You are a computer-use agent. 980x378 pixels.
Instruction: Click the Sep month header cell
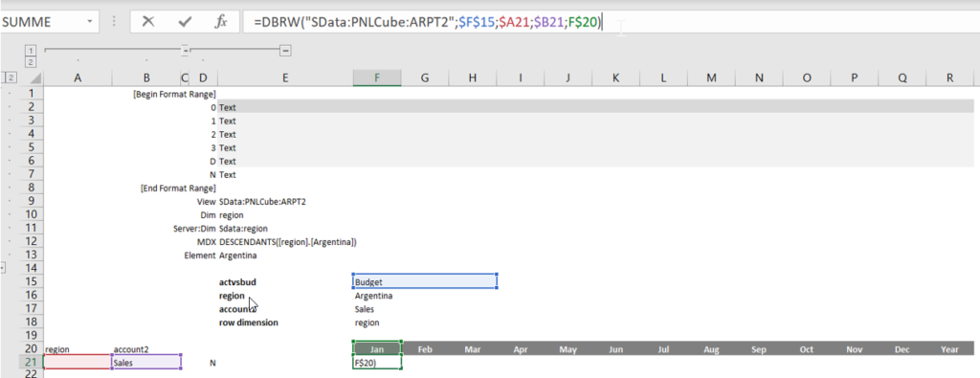click(759, 349)
